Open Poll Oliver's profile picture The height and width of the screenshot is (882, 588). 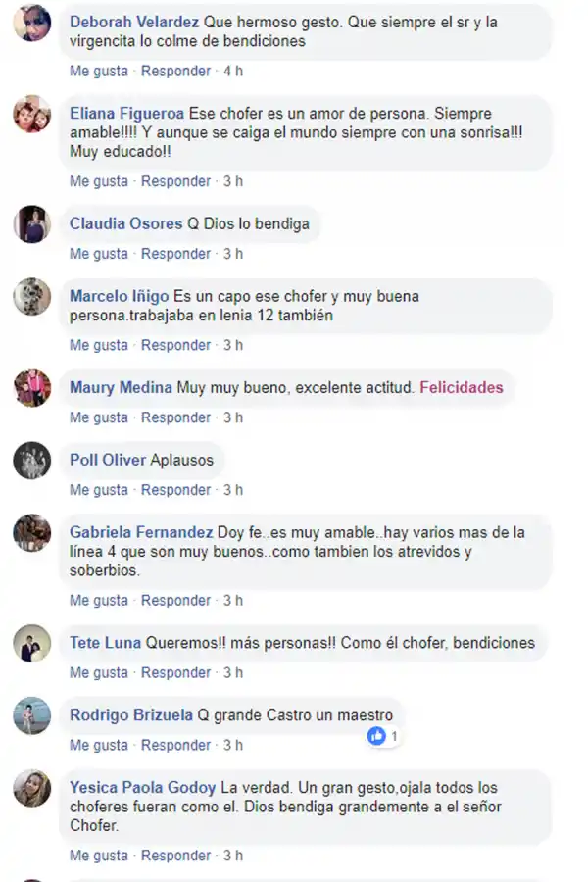pos(32,461)
